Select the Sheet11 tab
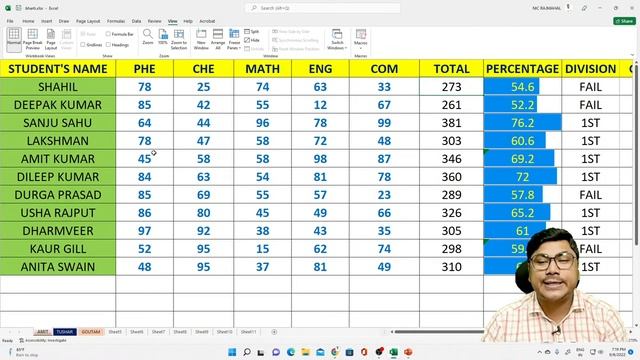This screenshot has width=640, height=360. [x=248, y=332]
